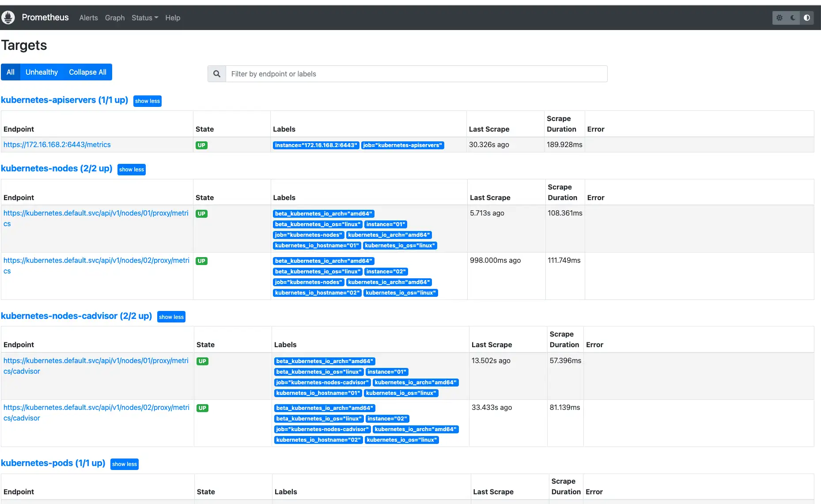Collapse kubernetes-apiservers with show less

click(148, 101)
